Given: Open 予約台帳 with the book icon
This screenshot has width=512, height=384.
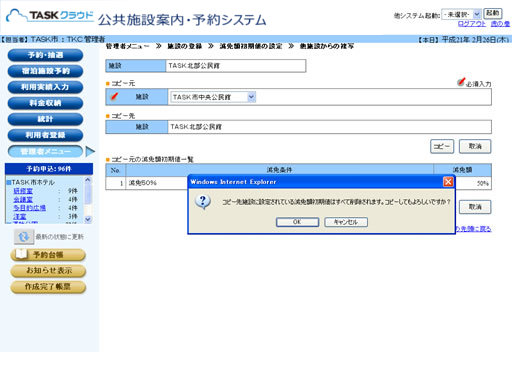Looking at the screenshot, I should (48, 255).
